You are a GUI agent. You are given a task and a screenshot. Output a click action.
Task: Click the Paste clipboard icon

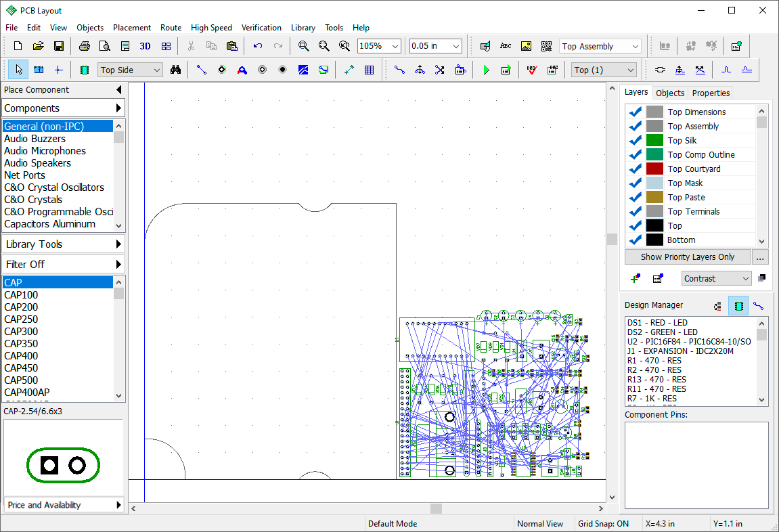[x=231, y=46]
